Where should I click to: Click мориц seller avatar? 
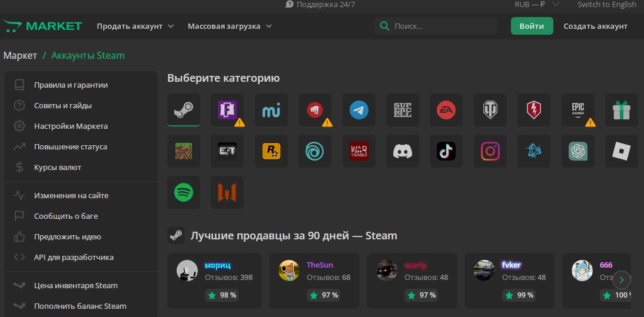(187, 271)
